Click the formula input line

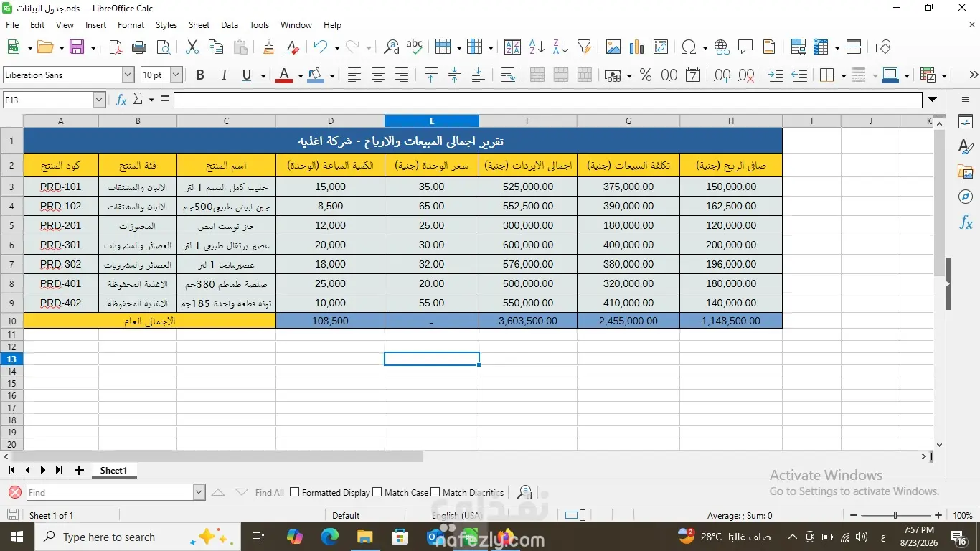(x=547, y=100)
